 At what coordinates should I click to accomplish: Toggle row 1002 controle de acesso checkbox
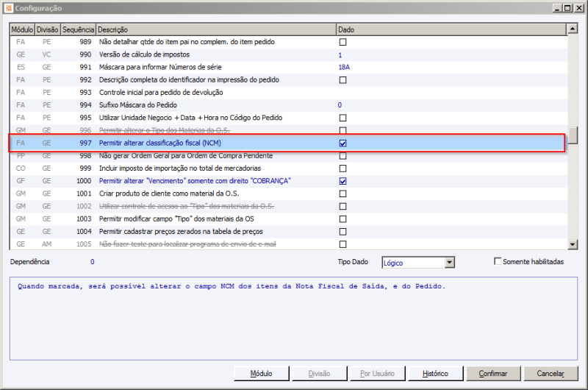[343, 207]
